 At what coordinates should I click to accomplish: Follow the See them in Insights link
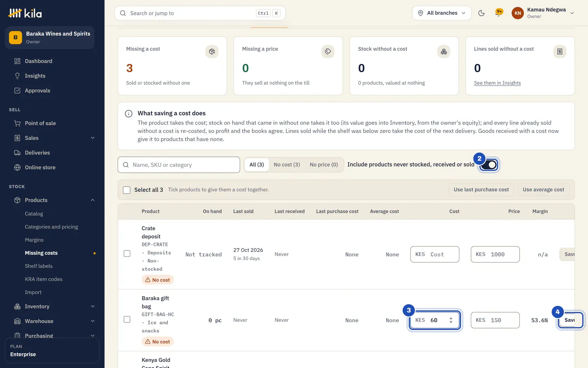click(x=497, y=83)
